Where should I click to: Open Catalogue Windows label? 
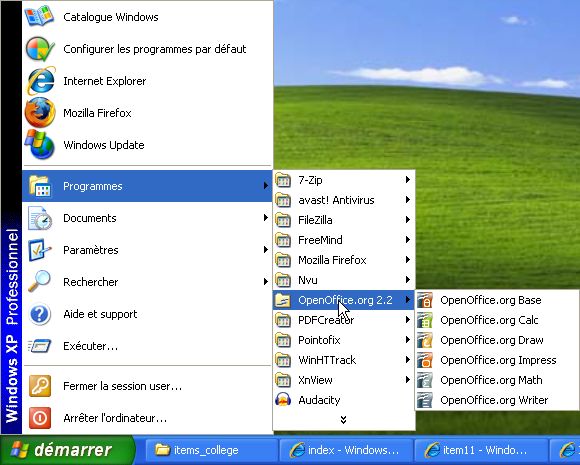point(111,17)
